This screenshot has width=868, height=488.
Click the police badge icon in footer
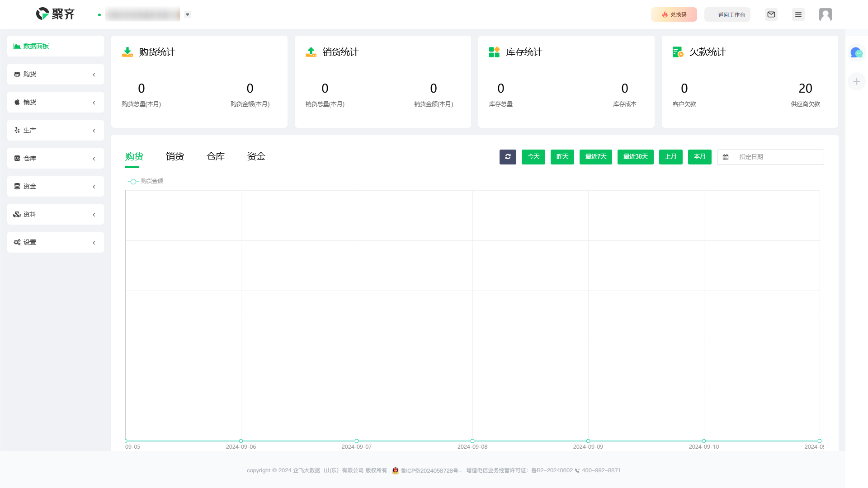tap(396, 470)
